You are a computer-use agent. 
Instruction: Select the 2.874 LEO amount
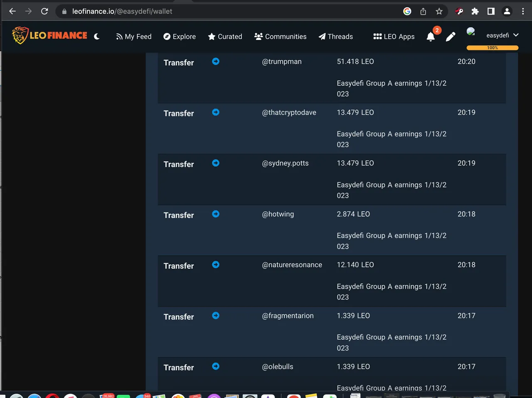coord(353,214)
